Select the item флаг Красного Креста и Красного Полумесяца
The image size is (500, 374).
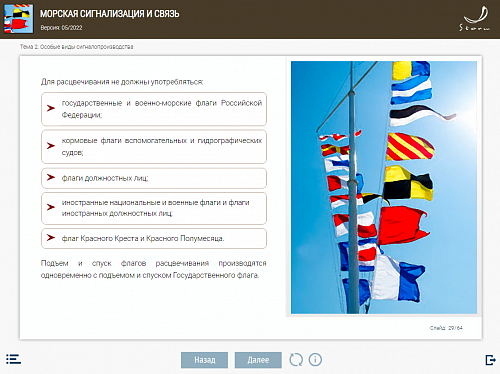(154, 238)
